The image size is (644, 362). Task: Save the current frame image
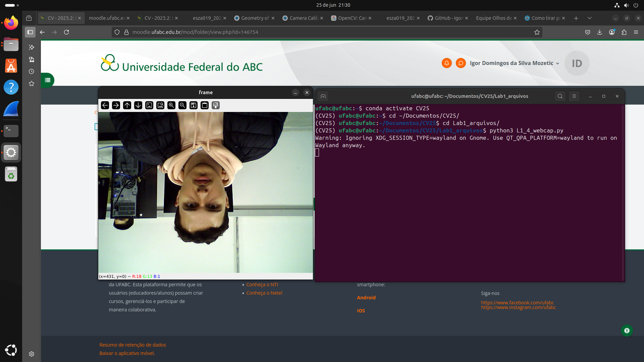click(194, 105)
